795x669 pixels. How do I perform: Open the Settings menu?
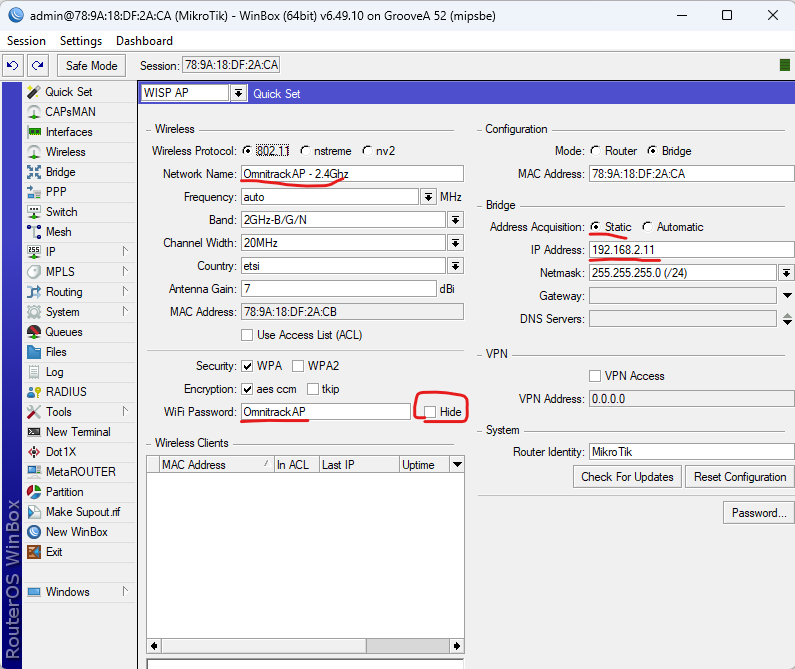[x=81, y=41]
